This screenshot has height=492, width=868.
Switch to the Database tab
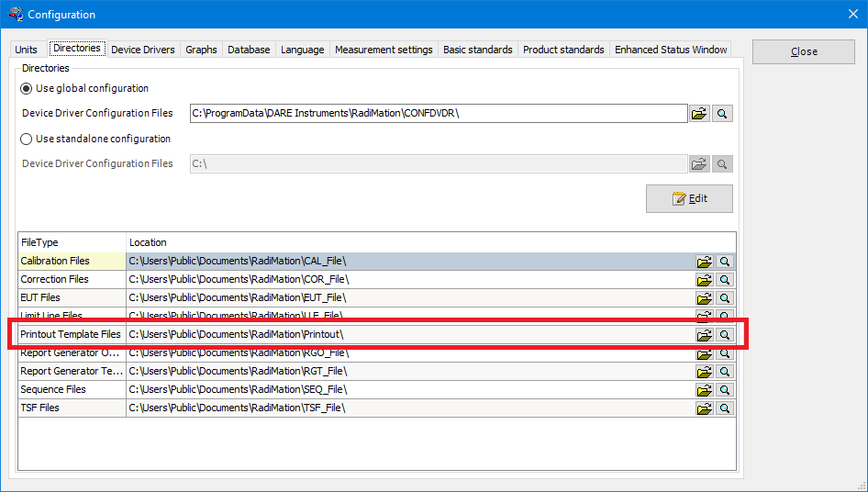point(249,50)
